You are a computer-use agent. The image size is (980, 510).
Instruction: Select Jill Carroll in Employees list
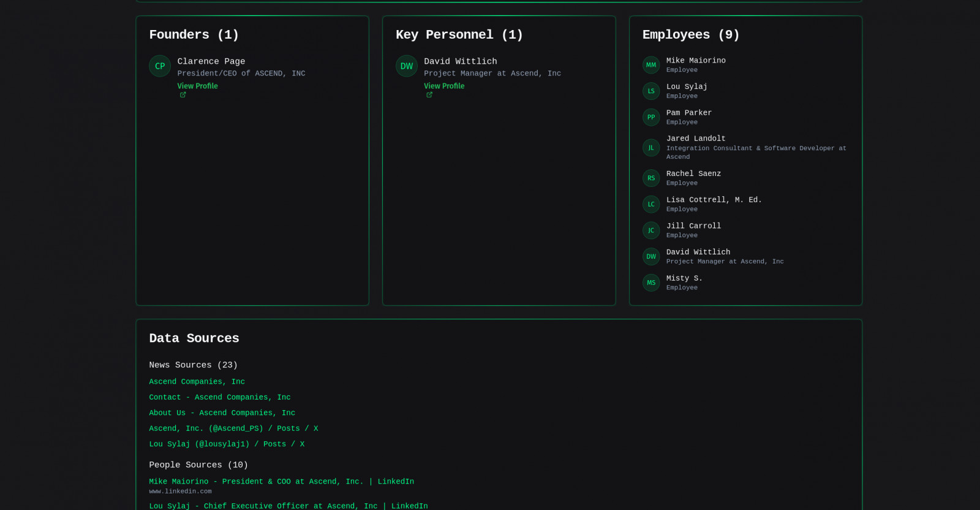[x=693, y=226]
